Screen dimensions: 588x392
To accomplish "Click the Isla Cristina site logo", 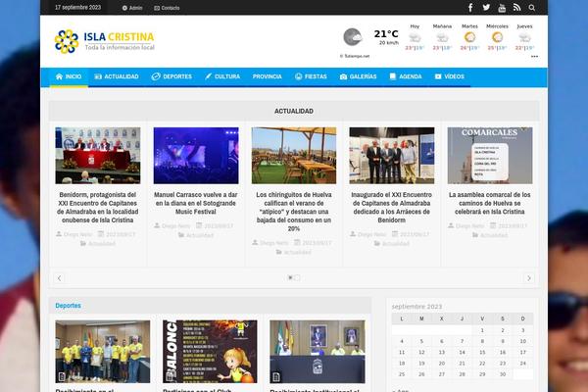I will pos(104,41).
